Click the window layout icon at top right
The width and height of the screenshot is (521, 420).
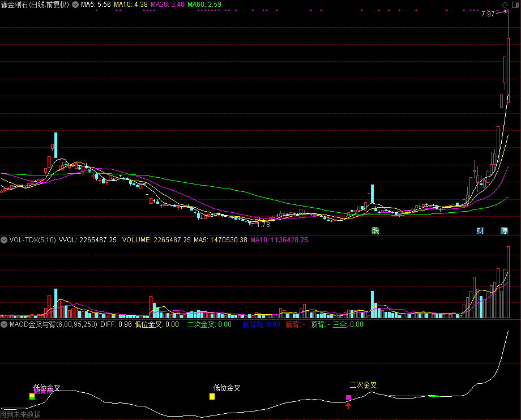pos(516,5)
